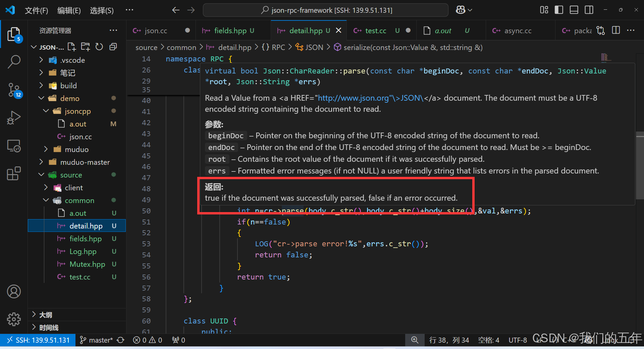Click the editor vertical scrollbar thumb

tap(640, 165)
